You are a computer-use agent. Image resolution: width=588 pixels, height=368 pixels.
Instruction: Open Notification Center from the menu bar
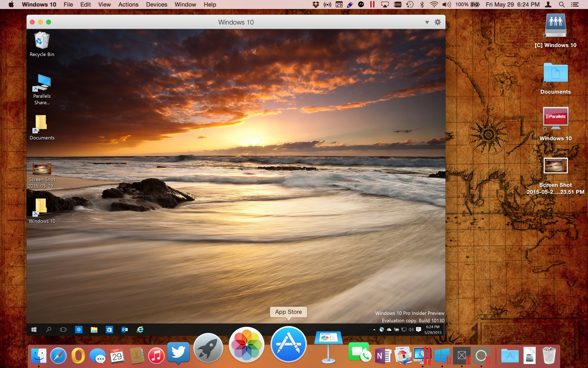[x=575, y=4]
